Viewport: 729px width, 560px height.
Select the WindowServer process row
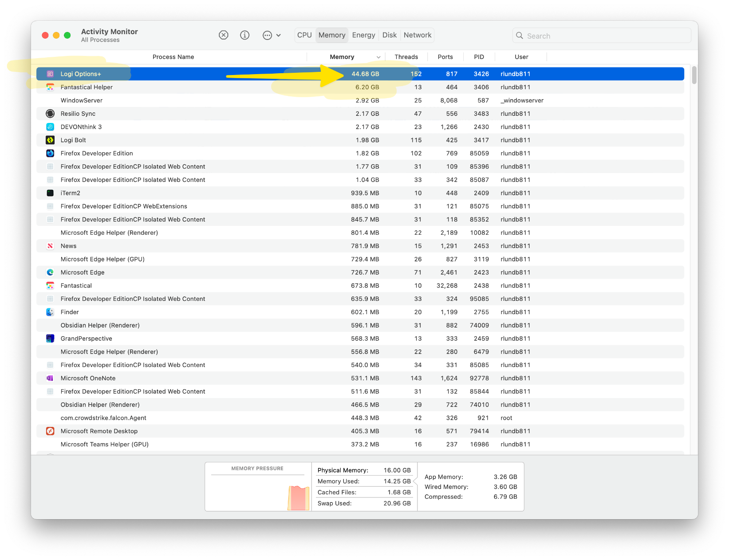pos(360,101)
